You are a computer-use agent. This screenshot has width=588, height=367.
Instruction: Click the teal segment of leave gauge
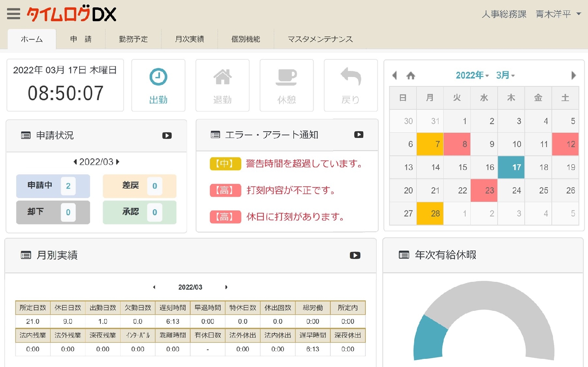[430, 338]
